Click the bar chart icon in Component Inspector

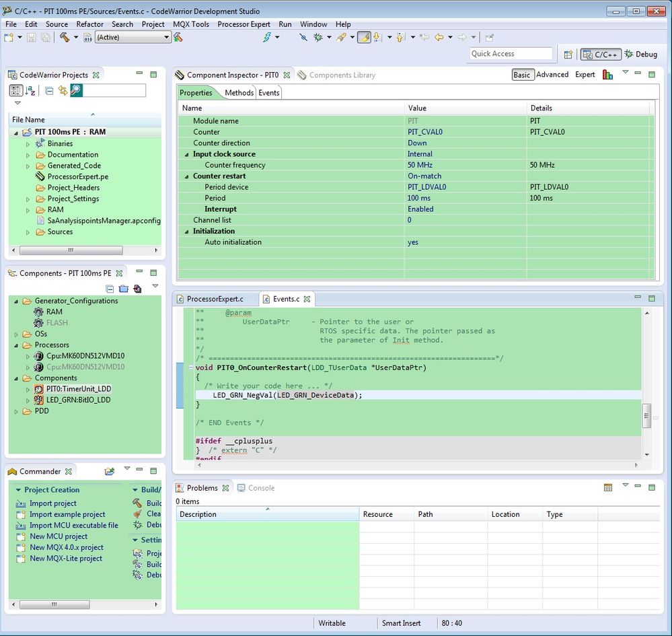[607, 75]
